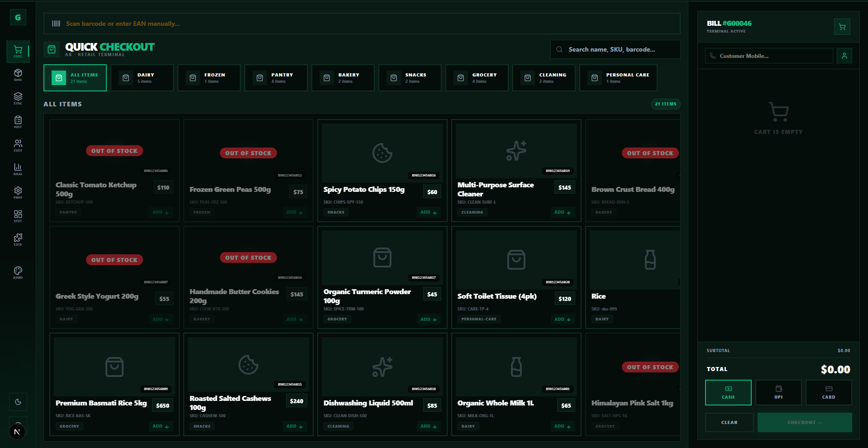
Task: Click the cookie image of Roasted Salted Cashews
Action: (248, 364)
